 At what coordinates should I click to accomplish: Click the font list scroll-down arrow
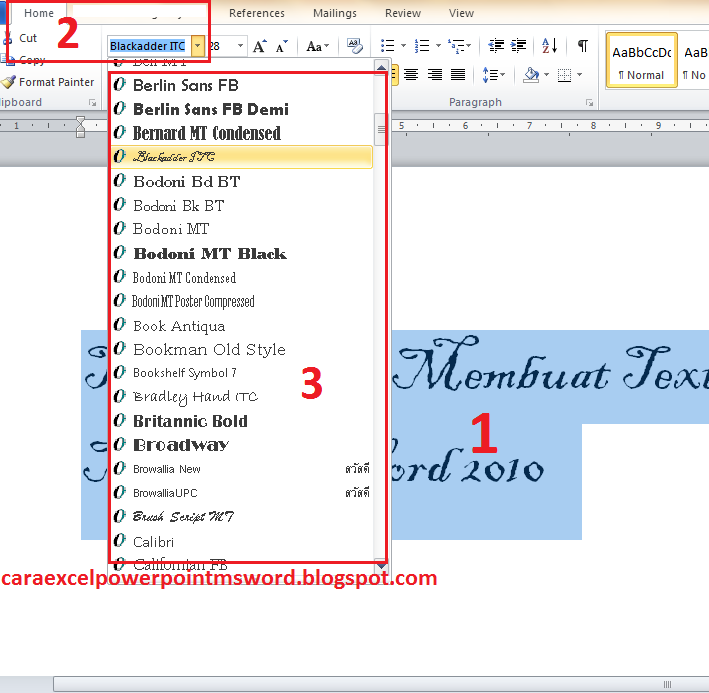point(381,566)
